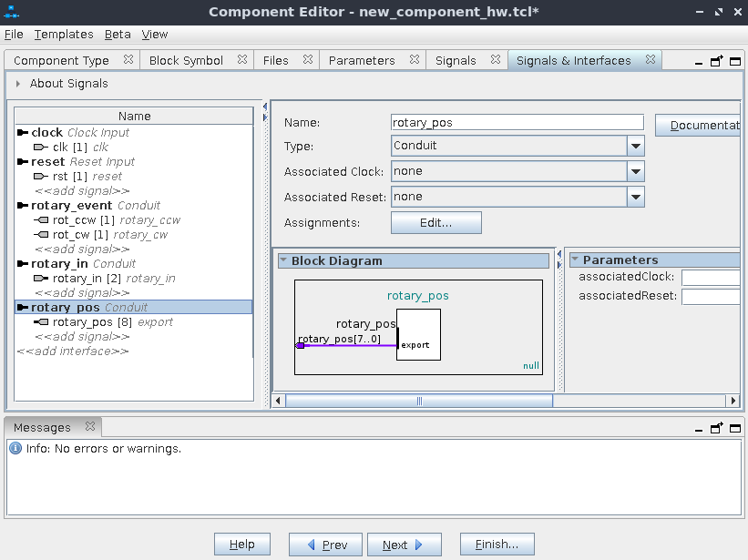Open the Templates menu

tap(64, 35)
